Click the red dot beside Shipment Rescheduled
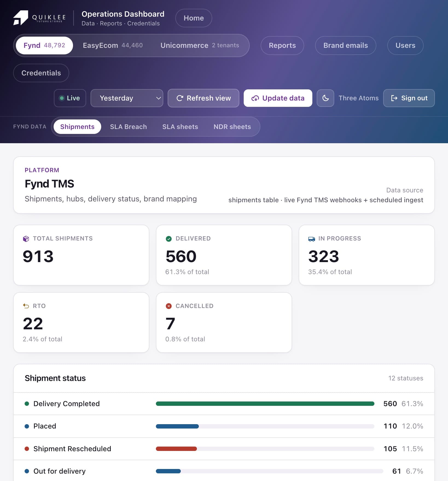 pos(27,449)
